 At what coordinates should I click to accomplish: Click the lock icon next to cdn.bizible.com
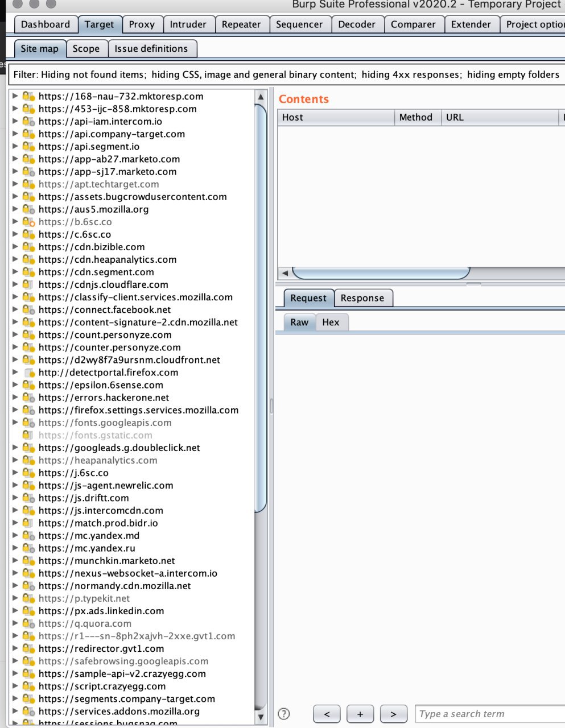(x=28, y=247)
